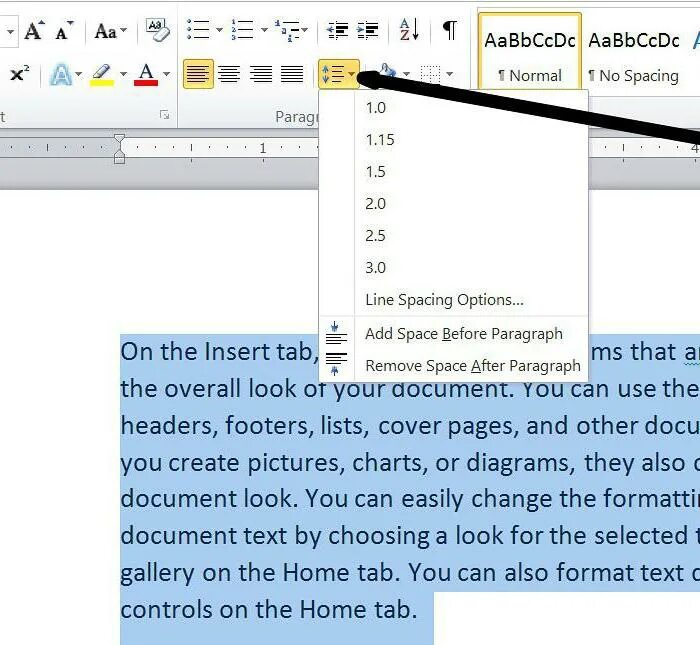Click the text 'gallery on the Home tab.'
The height and width of the screenshot is (645, 700).
(260, 573)
